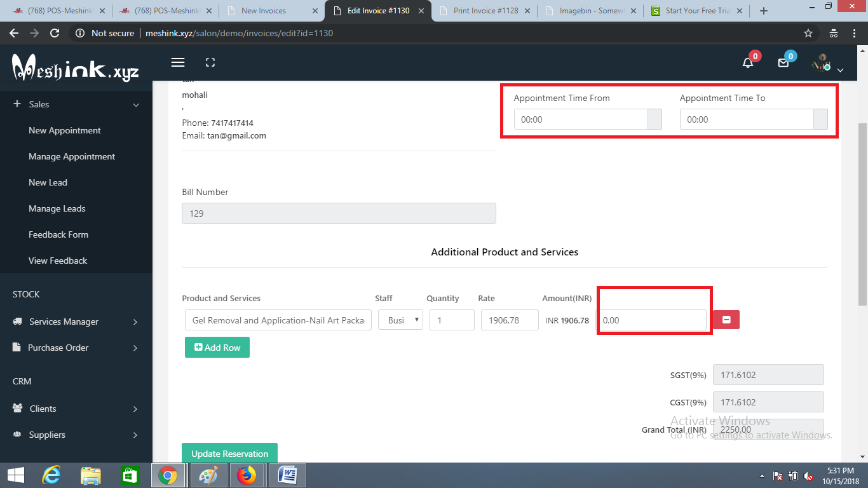
Task: View site info Not secure icon
Action: click(80, 33)
